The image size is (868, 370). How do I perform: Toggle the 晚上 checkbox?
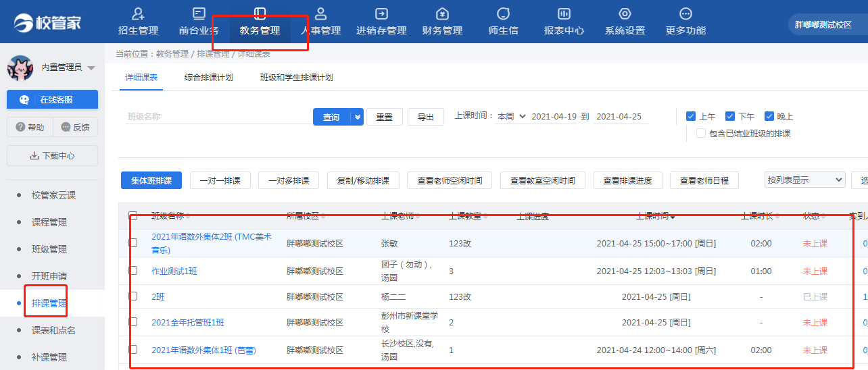click(769, 116)
